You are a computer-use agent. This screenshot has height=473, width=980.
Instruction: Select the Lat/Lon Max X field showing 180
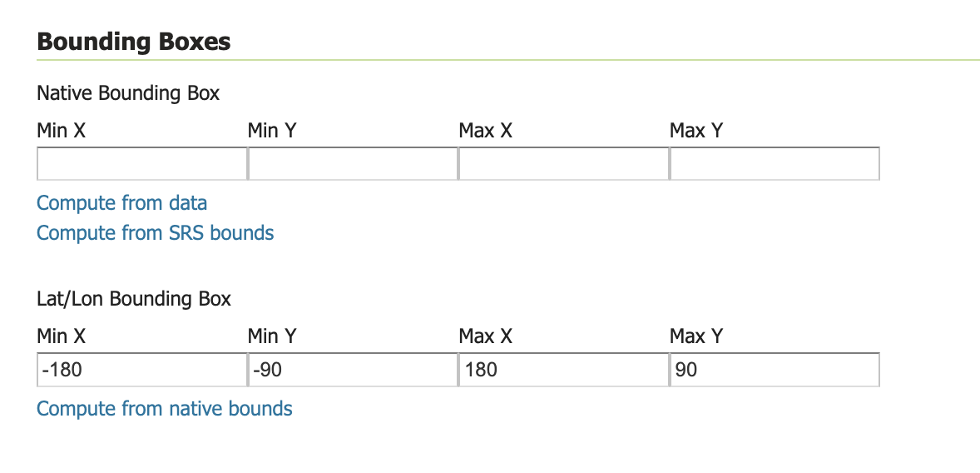tap(563, 370)
